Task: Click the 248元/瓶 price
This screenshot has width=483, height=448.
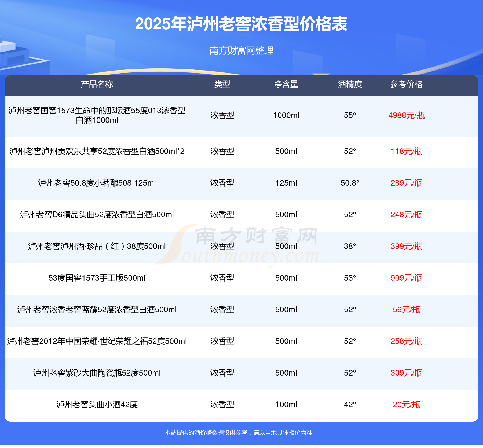Action: coord(407,215)
